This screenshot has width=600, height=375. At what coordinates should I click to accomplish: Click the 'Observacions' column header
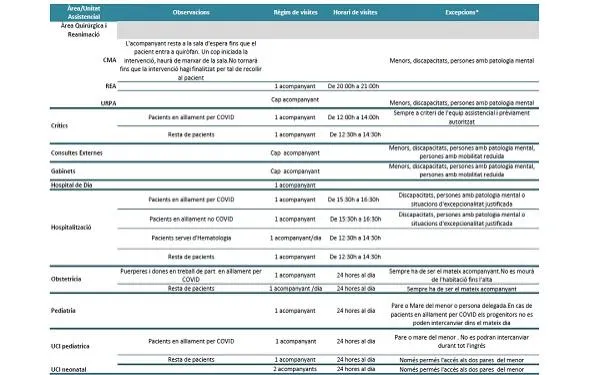click(x=191, y=12)
